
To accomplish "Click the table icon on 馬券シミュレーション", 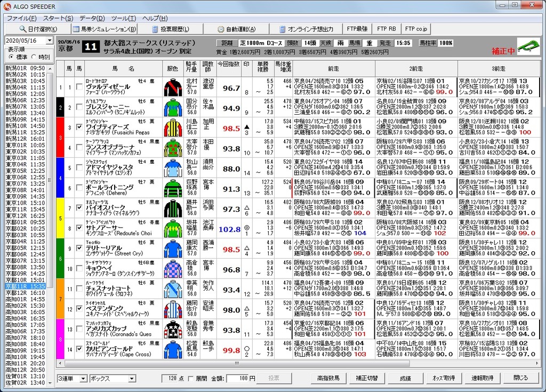I will [x=76, y=29].
